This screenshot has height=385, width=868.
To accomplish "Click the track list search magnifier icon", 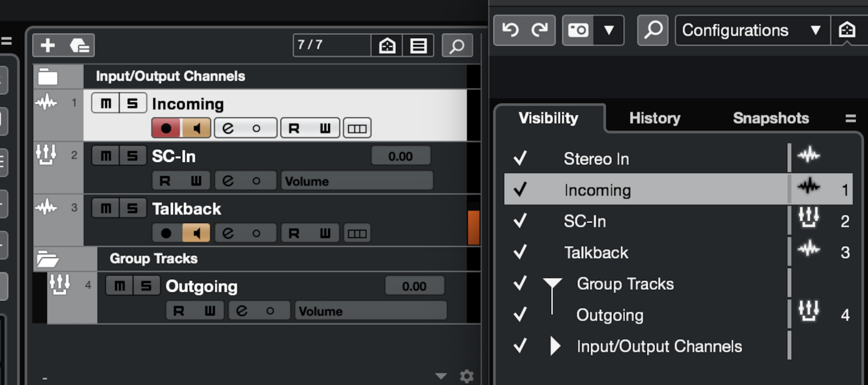I will [x=457, y=45].
